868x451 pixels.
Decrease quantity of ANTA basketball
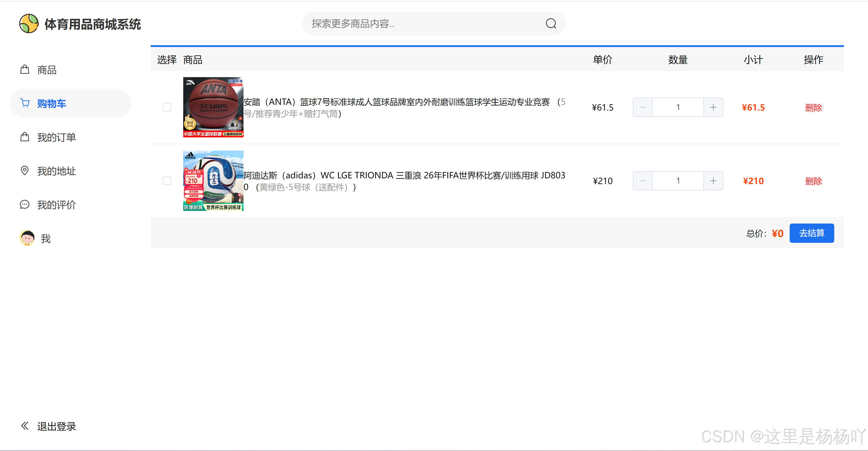643,107
